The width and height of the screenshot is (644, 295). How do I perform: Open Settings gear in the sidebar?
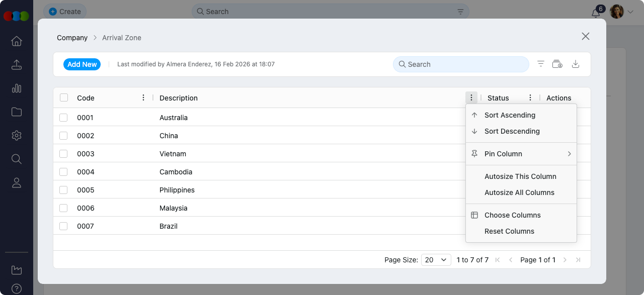coord(17,136)
